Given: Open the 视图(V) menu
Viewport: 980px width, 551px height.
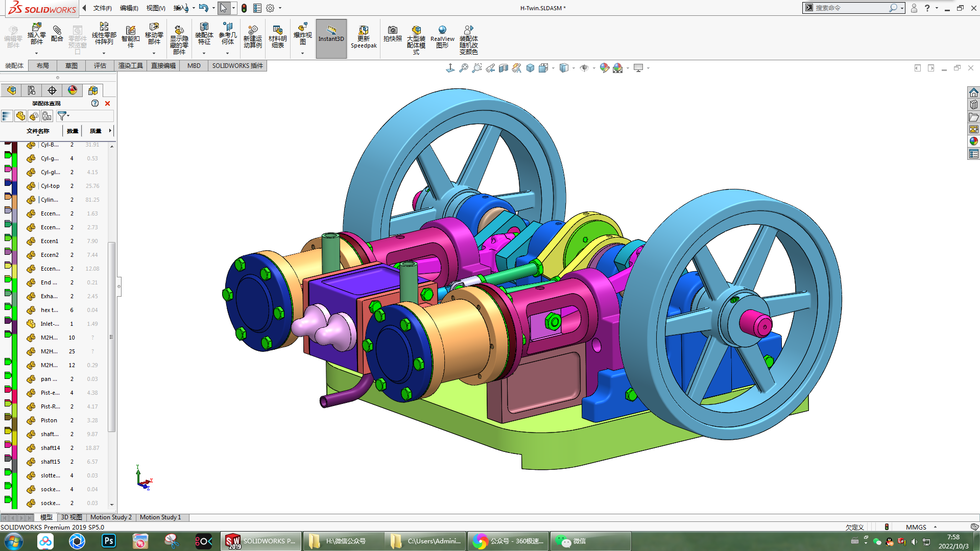Looking at the screenshot, I should (x=155, y=8).
